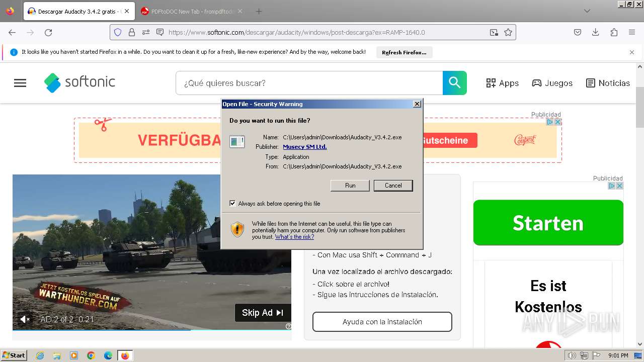List all tabs dropdown arrow
Image resolution: width=644 pixels, height=362 pixels.
coord(587,11)
